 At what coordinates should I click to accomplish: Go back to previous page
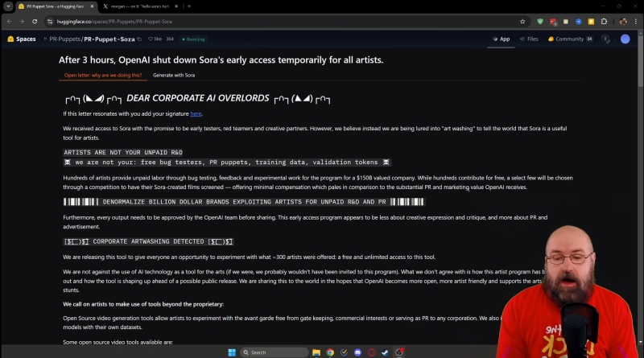point(8,21)
